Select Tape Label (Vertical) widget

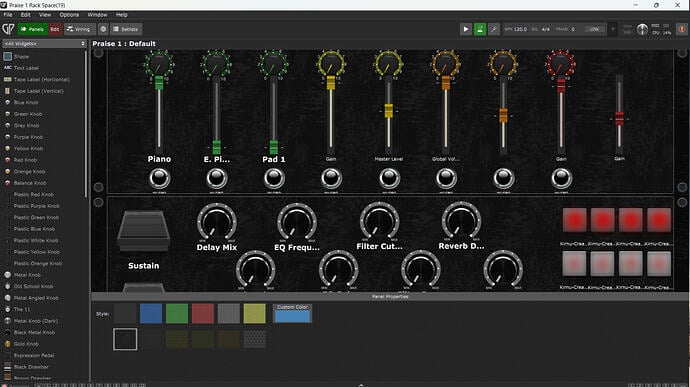(x=38, y=91)
